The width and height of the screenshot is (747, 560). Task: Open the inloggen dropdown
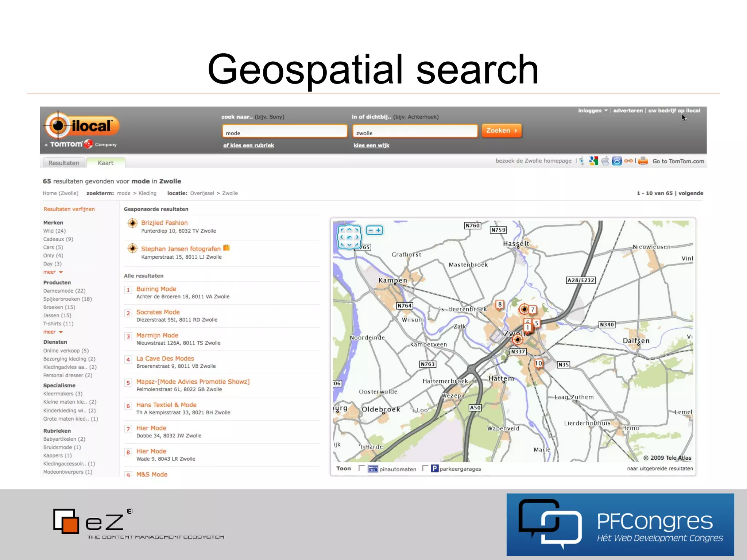pos(593,111)
